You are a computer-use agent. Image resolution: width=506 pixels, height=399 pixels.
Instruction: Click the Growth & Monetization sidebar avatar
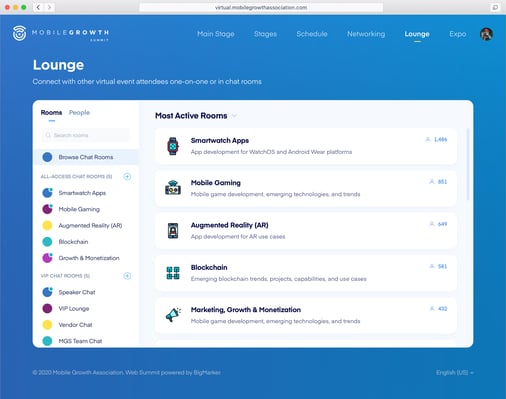click(x=47, y=258)
